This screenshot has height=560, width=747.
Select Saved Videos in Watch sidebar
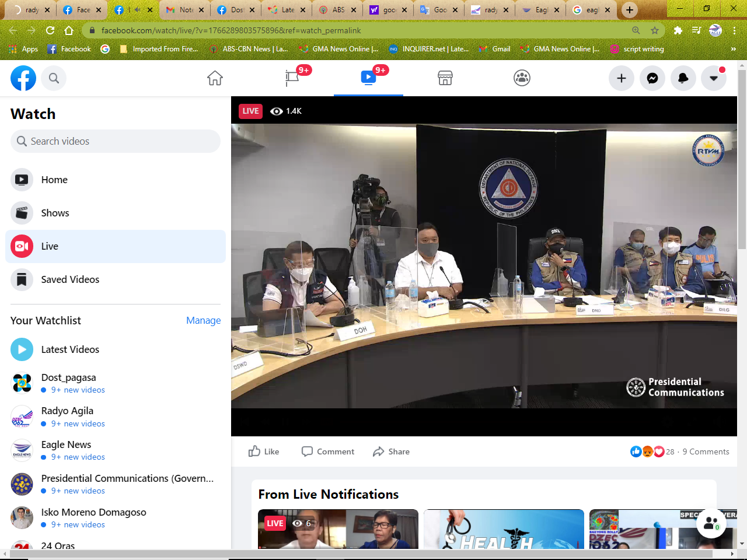click(70, 279)
